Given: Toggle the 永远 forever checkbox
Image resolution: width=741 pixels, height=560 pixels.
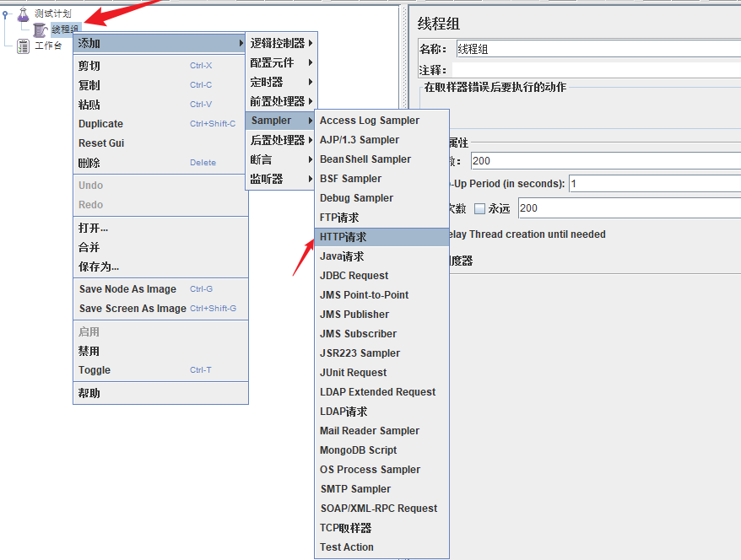Looking at the screenshot, I should coord(479,208).
